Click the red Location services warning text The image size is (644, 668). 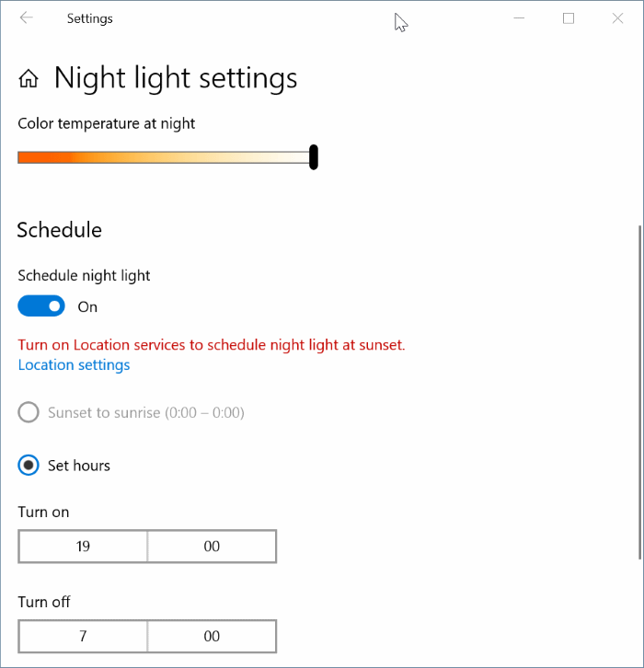[212, 345]
